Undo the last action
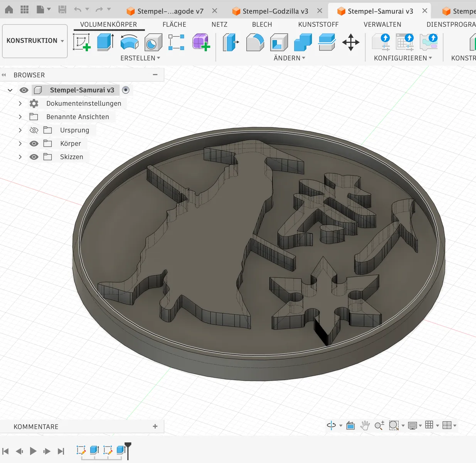476x463 pixels. [78, 9]
